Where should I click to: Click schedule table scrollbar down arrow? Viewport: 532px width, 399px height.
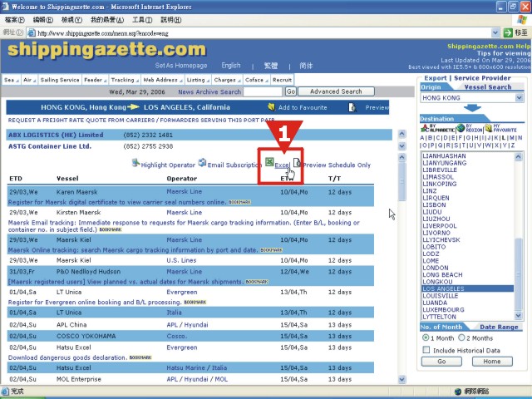401,379
